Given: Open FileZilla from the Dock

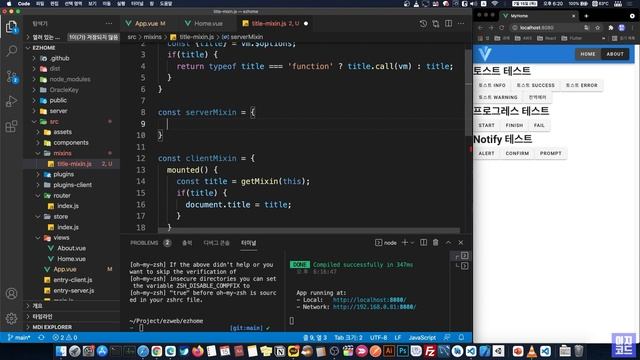Looking at the screenshot, I should [430, 351].
